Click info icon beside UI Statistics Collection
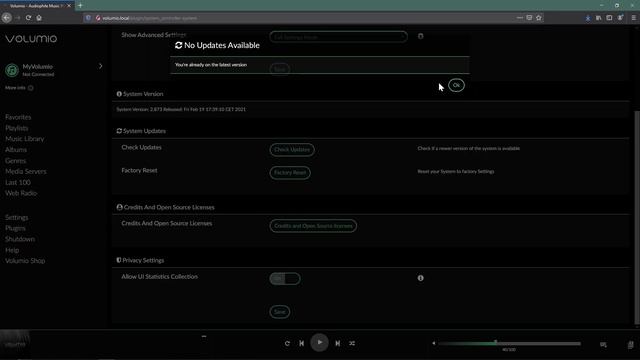Screen dimensions: 640x360 tap(420, 278)
